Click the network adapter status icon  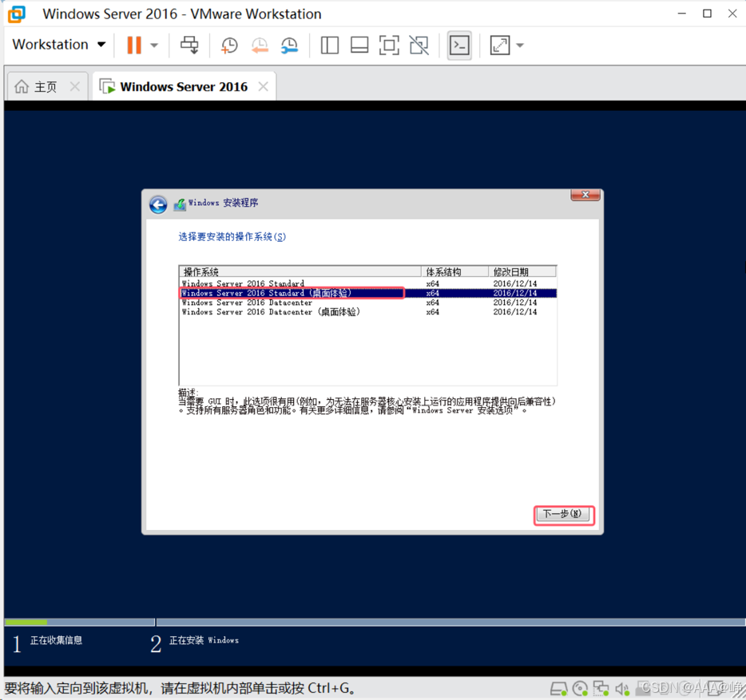point(601,688)
